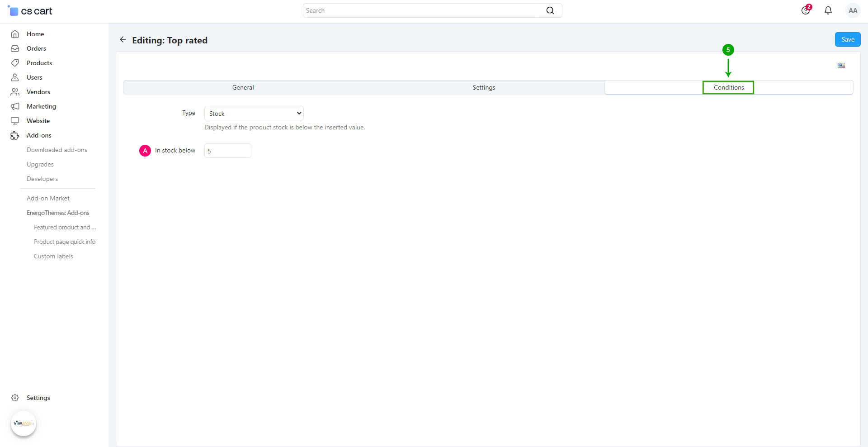The height and width of the screenshot is (447, 868).
Task: Go to Upgrades
Action: coord(40,164)
